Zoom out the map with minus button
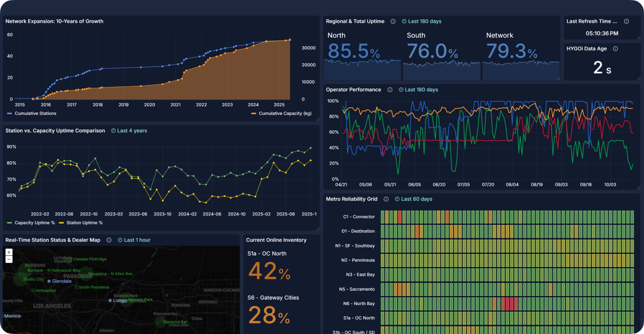Image resolution: width=644 pixels, height=334 pixels. point(9,260)
